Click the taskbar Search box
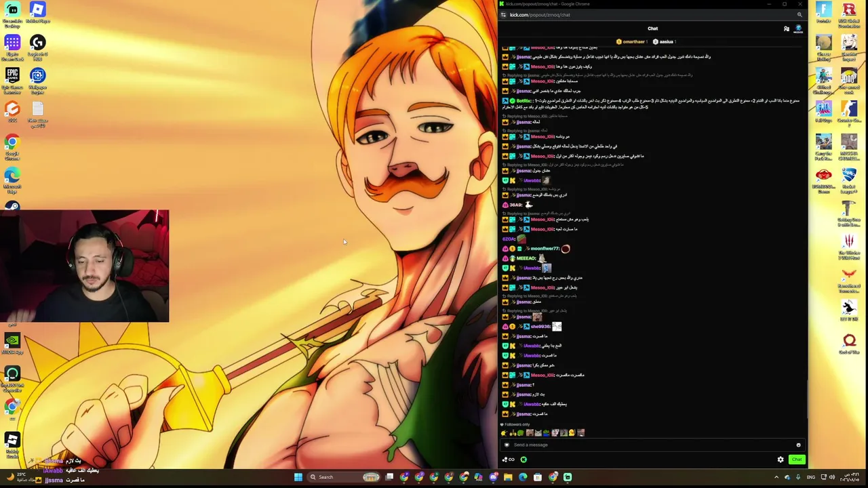 point(345,477)
